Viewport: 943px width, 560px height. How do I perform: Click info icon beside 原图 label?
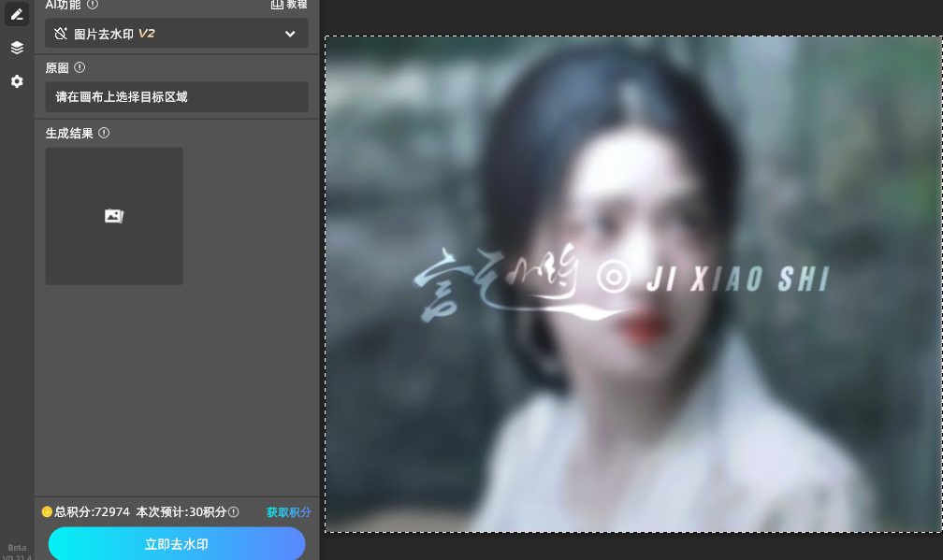point(80,67)
